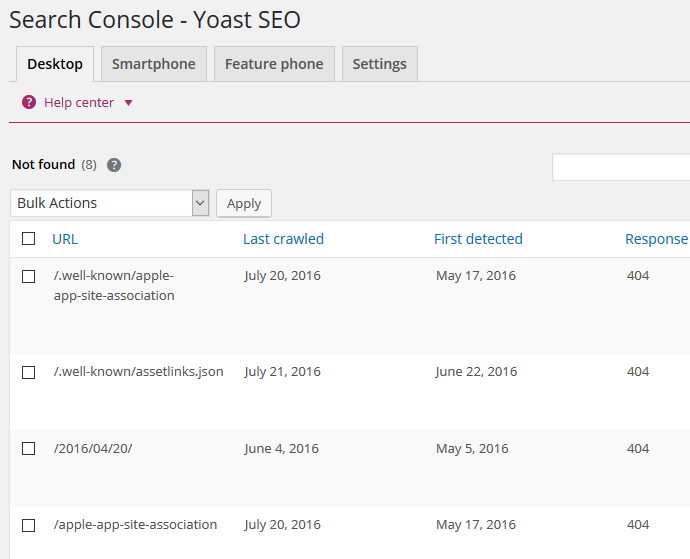Check the /apple-app-site-association row checkbox
The width and height of the screenshot is (690, 559).
pyautogui.click(x=29, y=525)
